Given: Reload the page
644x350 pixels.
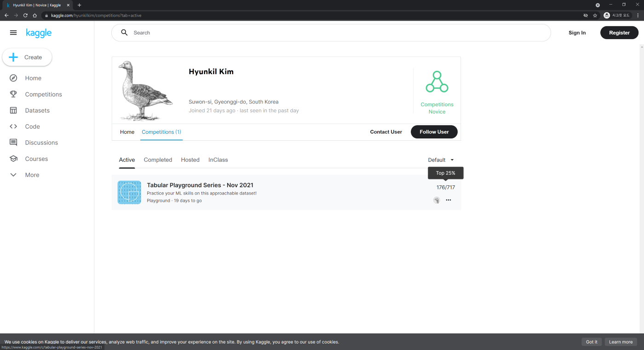Looking at the screenshot, I should click(x=25, y=15).
